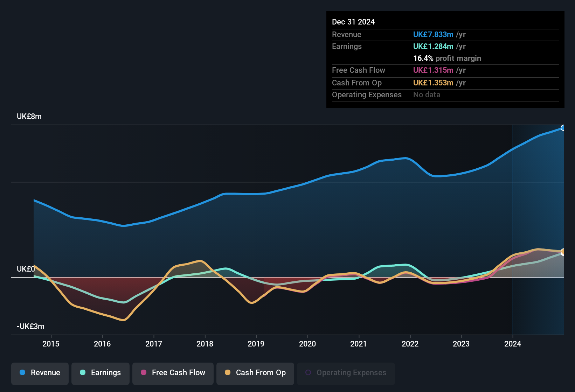The height and width of the screenshot is (392, 575).
Task: Click the 2024 x-axis year label
Action: coord(512,344)
